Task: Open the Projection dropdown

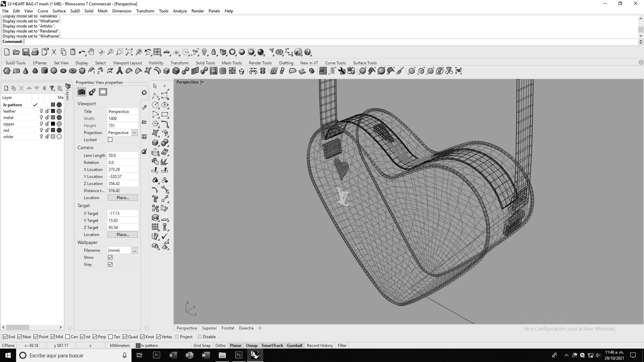Action: coord(135,133)
